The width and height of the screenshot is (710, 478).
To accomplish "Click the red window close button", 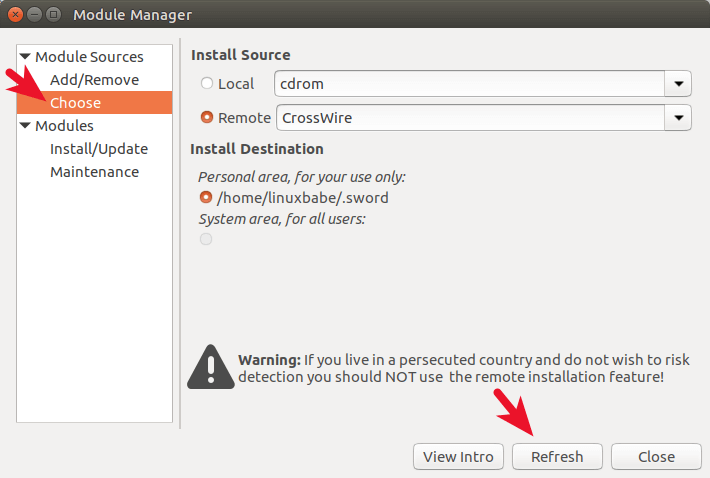I will [15, 15].
